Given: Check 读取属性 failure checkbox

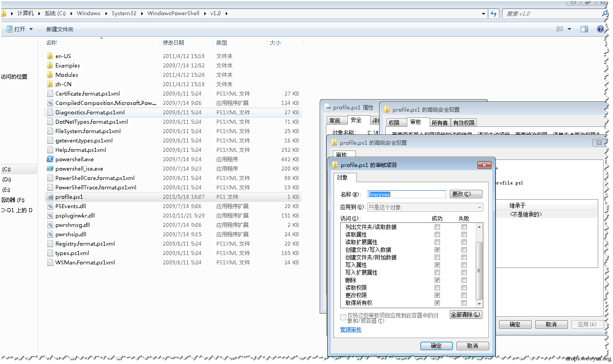Looking at the screenshot, I should click(464, 234).
